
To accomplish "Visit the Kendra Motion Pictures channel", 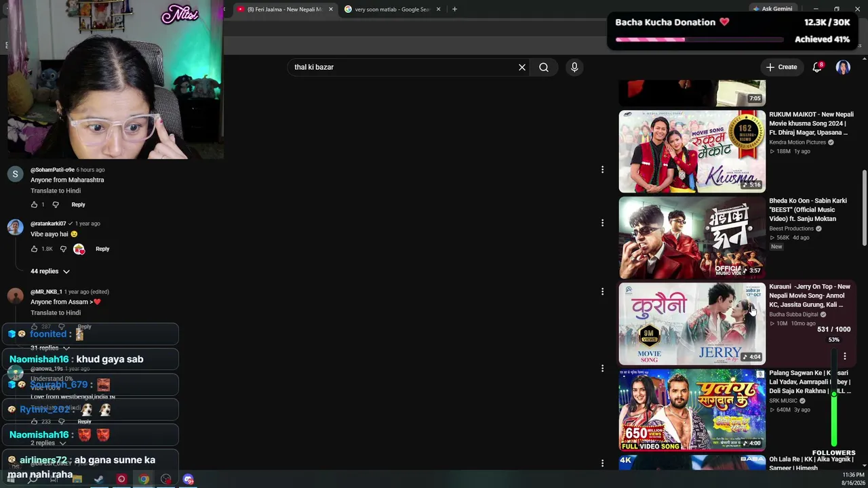I will pos(797,142).
